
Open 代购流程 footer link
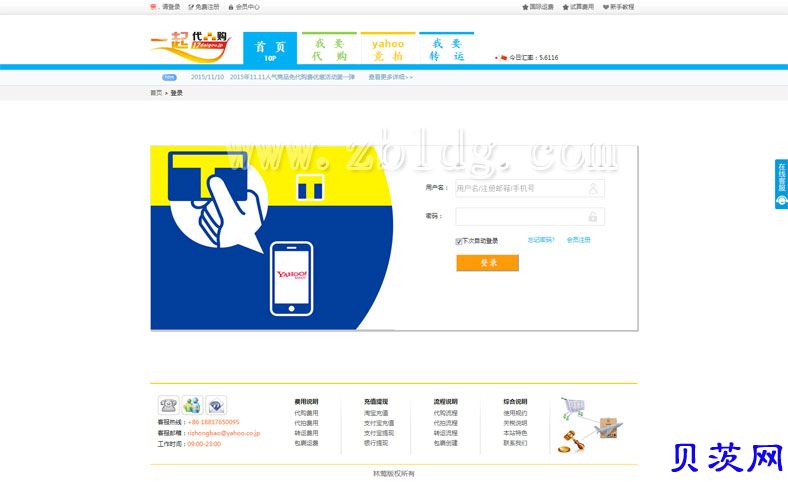coord(446,413)
